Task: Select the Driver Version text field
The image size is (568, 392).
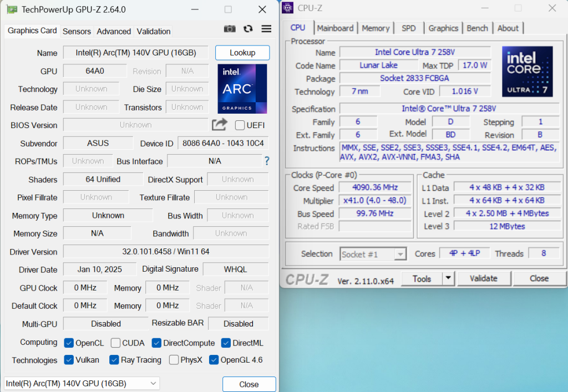Action: click(166, 252)
